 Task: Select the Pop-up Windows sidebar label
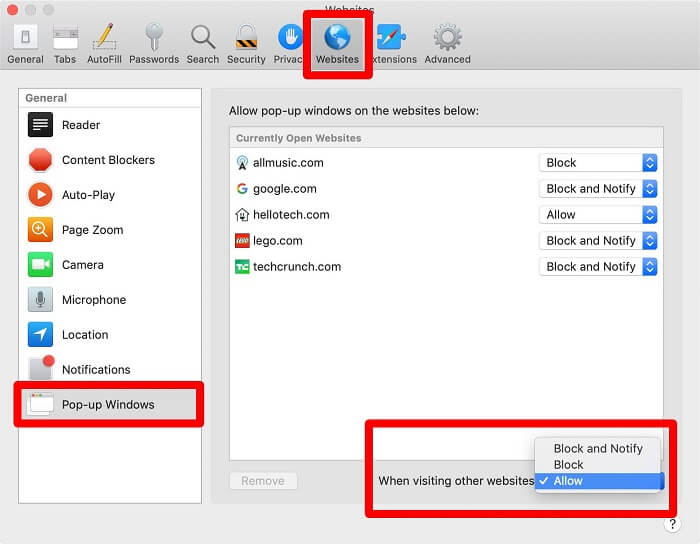108,405
